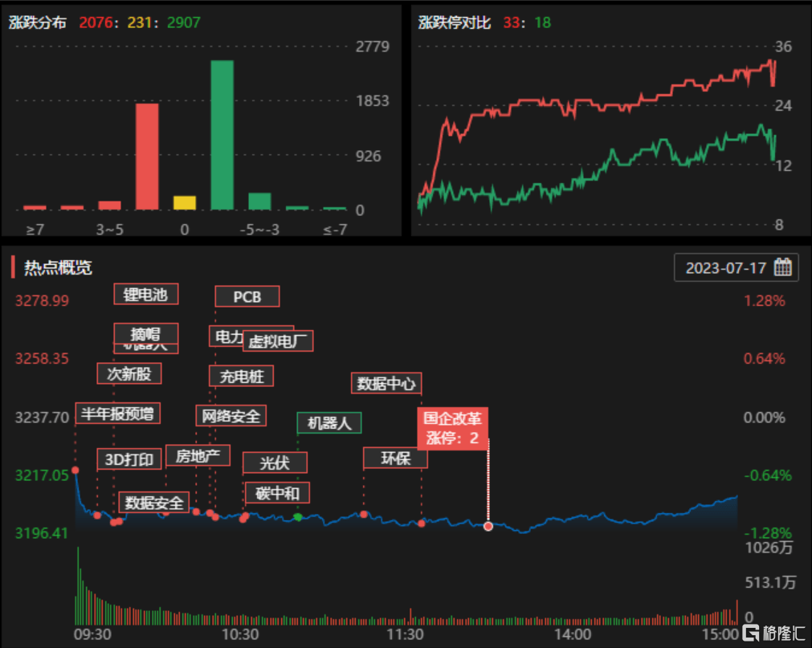Click the tallest green bar in 涨跌分布
This screenshot has height=648, width=812.
pyautogui.click(x=222, y=135)
